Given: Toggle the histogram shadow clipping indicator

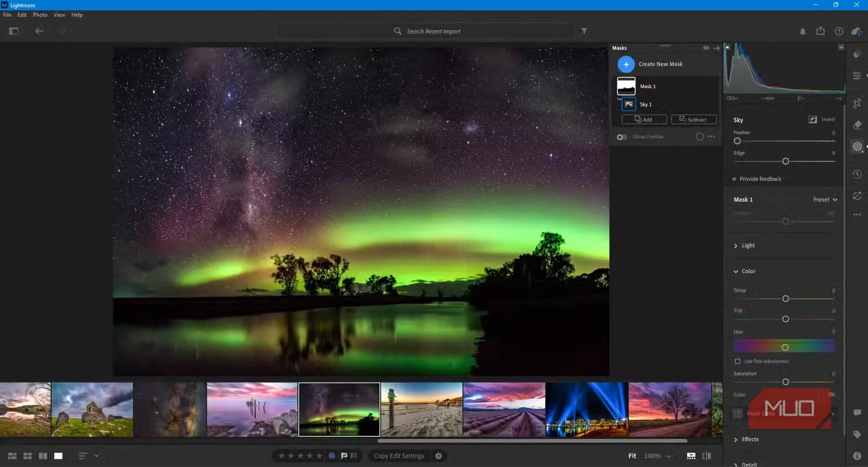Looking at the screenshot, I should [727, 47].
